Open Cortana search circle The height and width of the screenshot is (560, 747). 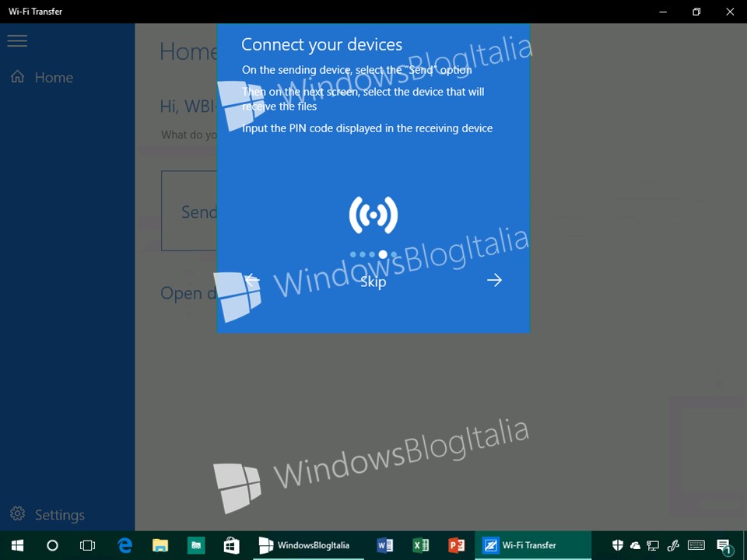(x=52, y=545)
